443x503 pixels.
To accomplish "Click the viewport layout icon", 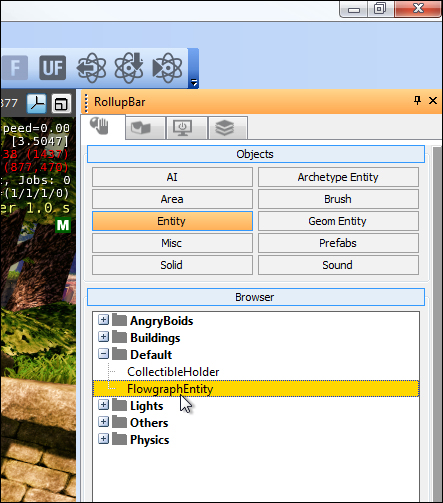I will [61, 104].
